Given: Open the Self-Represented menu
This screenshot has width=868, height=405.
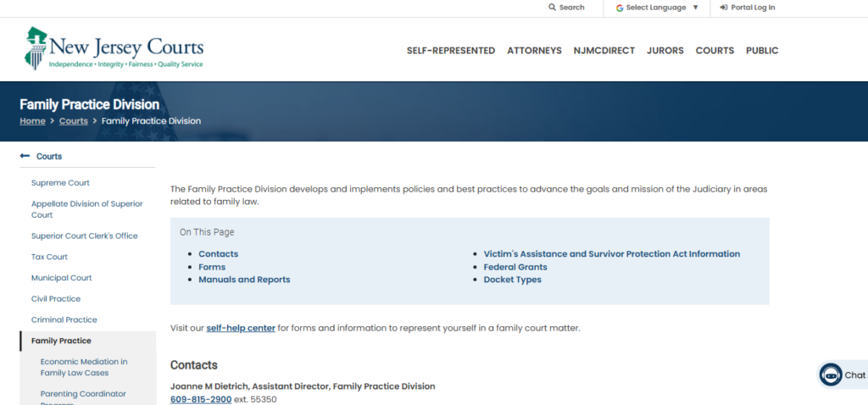Looking at the screenshot, I should (450, 51).
